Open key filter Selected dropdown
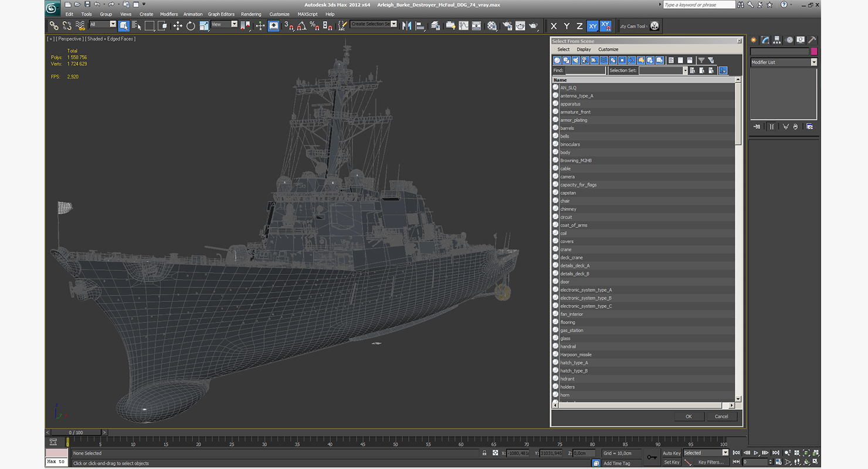The image size is (868, 469). point(706,453)
